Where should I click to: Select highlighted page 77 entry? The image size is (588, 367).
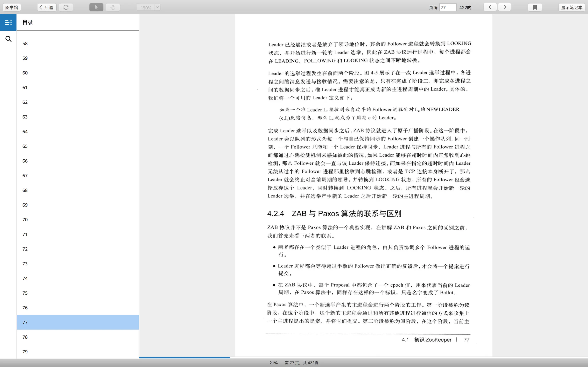pos(78,322)
